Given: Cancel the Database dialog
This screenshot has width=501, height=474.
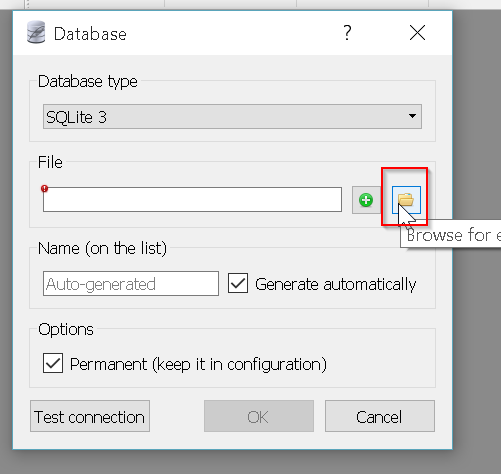Looking at the screenshot, I should 380,416.
